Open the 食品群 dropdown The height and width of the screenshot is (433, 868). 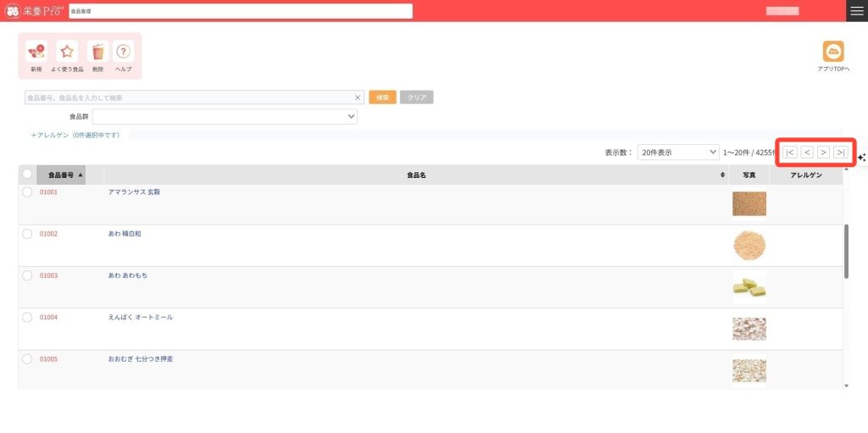[x=225, y=117]
